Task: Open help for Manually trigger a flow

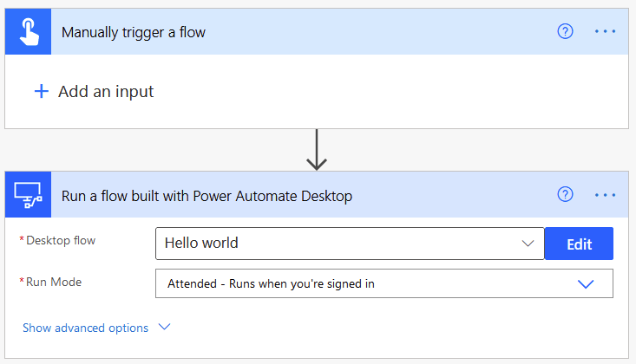Action: click(x=565, y=31)
